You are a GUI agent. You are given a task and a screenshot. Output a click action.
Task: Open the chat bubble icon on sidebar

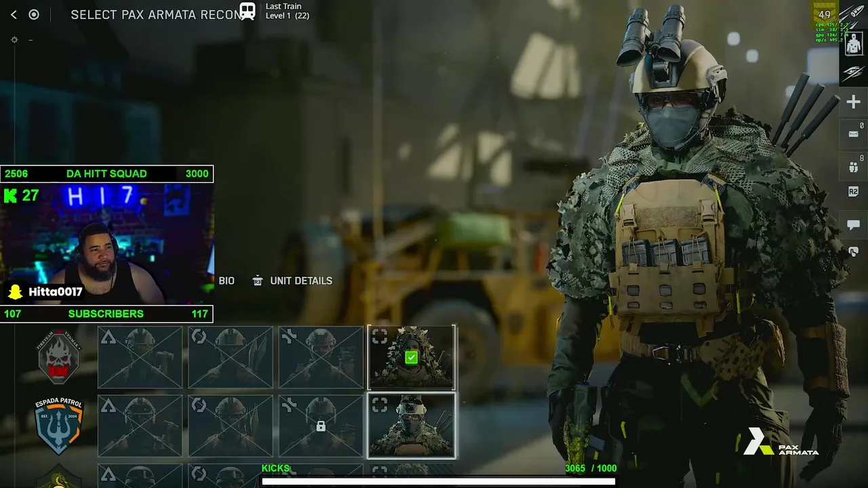coord(853,224)
